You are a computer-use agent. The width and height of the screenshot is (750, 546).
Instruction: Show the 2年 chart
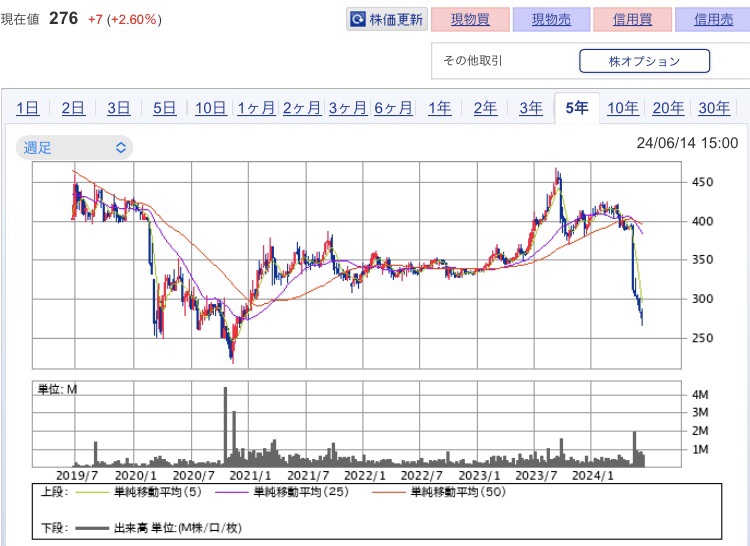[x=485, y=108]
